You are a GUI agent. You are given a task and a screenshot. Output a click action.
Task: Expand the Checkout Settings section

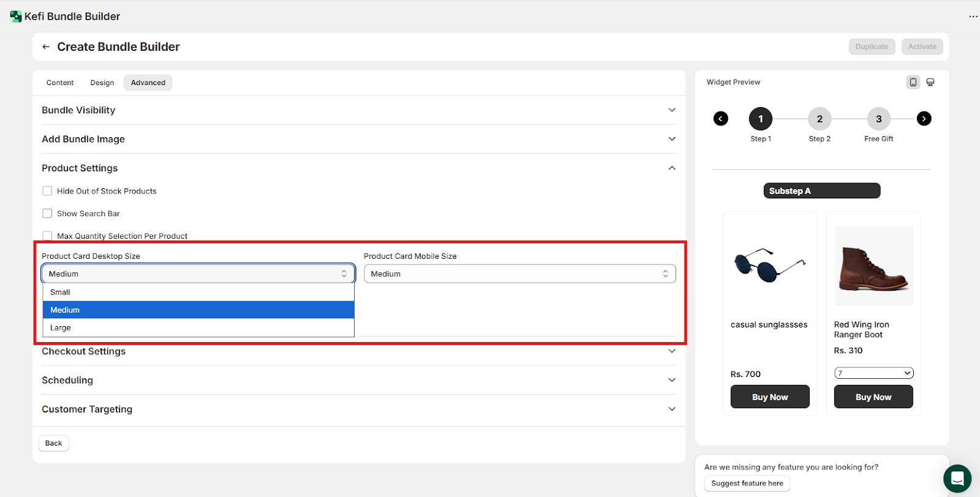(358, 351)
